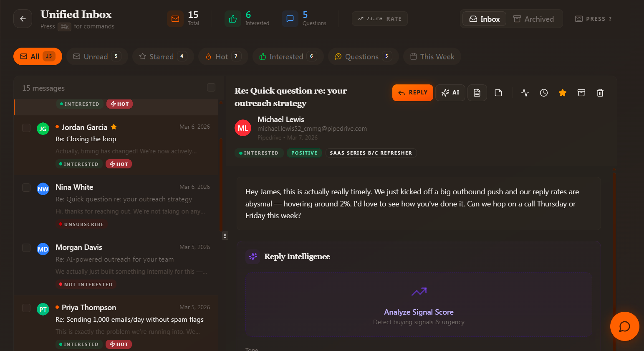
Task: Click michael.lewis52_cmmg@pipedrive.com email address
Action: (x=312, y=129)
